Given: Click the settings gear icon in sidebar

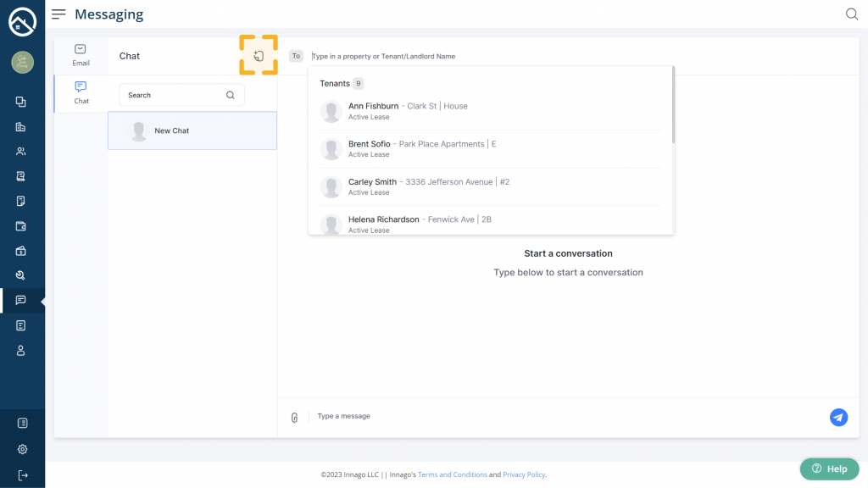Looking at the screenshot, I should pos(22,449).
